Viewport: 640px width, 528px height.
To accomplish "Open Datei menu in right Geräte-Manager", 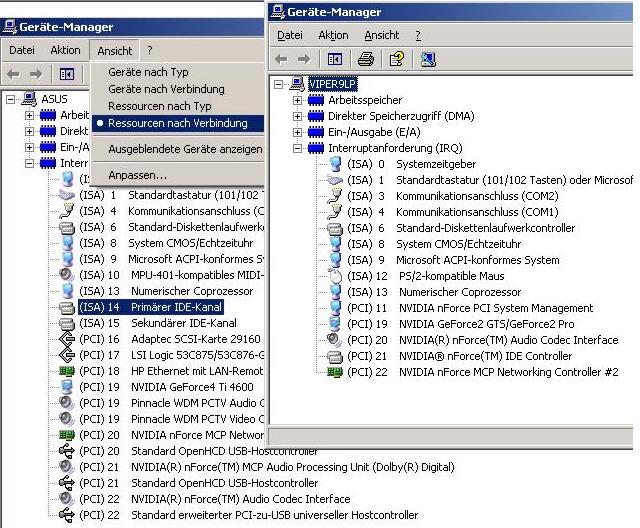I will (290, 35).
